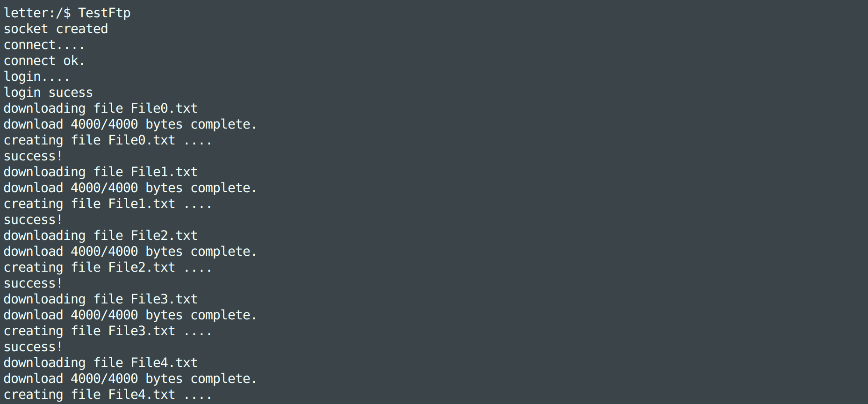Screen dimensions: 868x404
Task: Click the 'downloading file File1.txt' line
Action: coord(100,172)
